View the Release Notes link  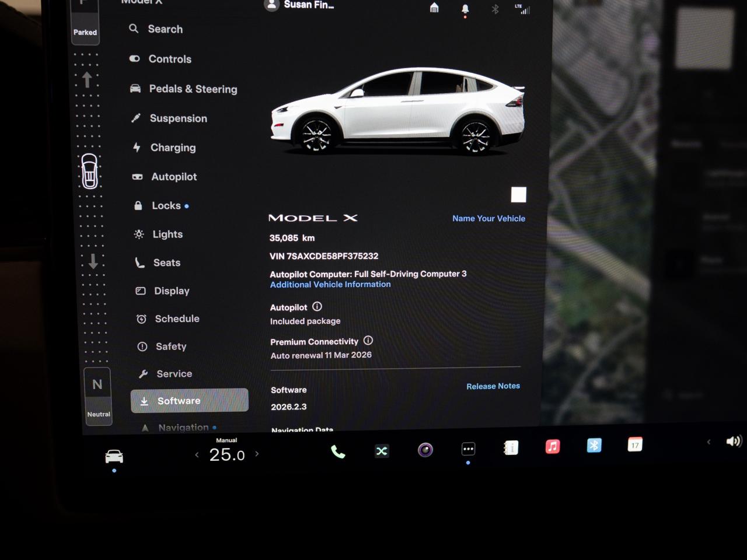(493, 386)
